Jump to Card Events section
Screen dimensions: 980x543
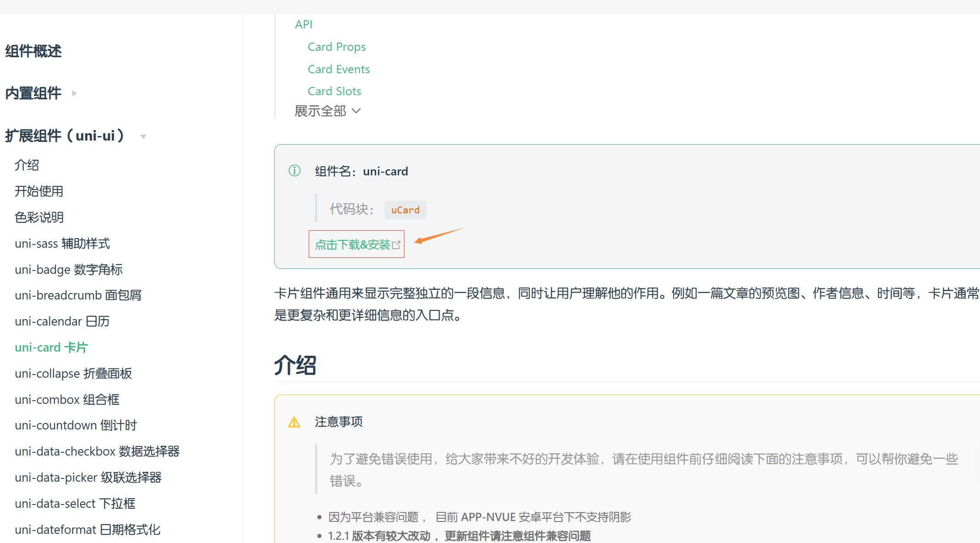pos(338,69)
